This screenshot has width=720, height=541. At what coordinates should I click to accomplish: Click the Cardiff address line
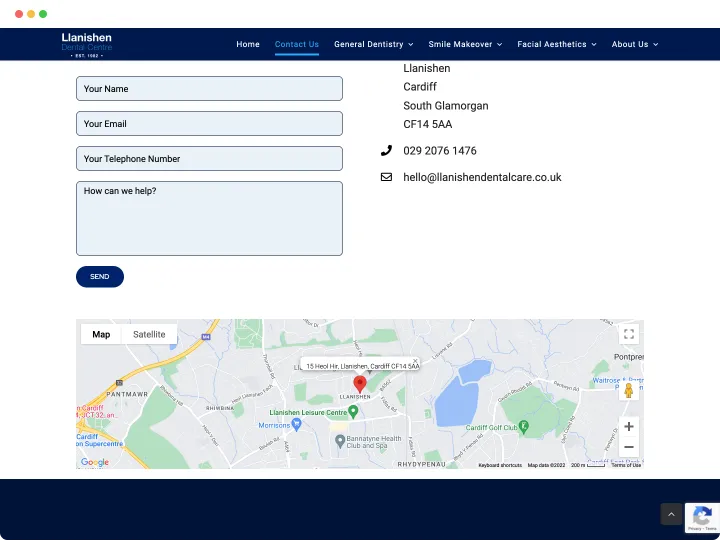pyautogui.click(x=420, y=87)
